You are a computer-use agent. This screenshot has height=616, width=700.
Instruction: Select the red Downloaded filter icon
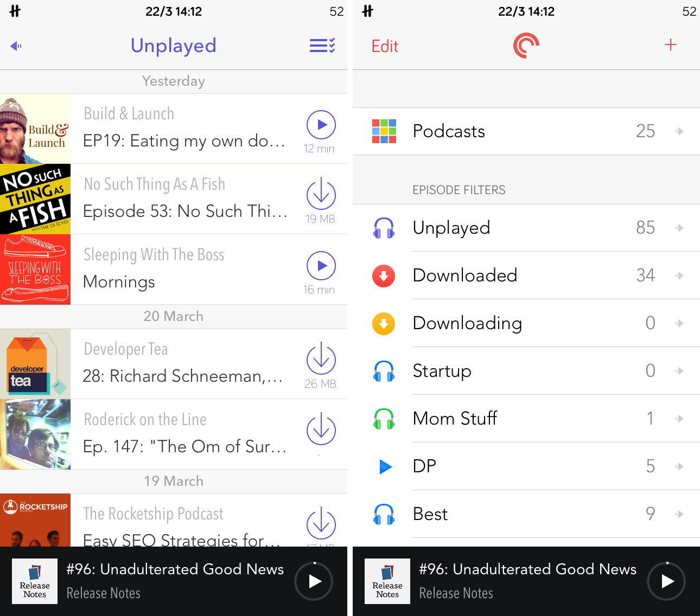click(384, 275)
